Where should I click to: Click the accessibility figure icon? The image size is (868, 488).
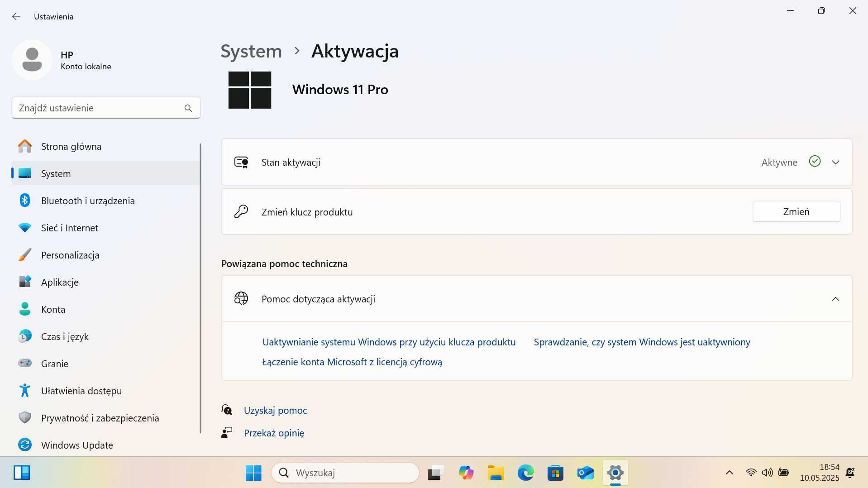point(25,390)
